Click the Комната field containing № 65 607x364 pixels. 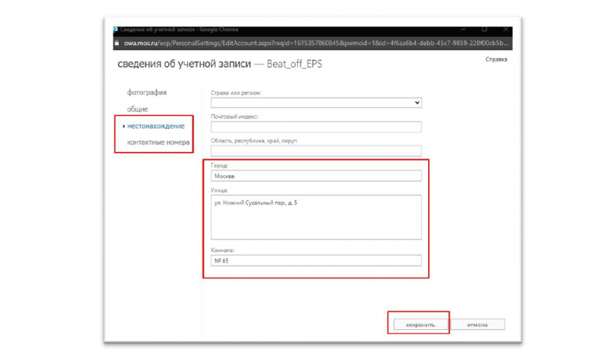(x=316, y=260)
